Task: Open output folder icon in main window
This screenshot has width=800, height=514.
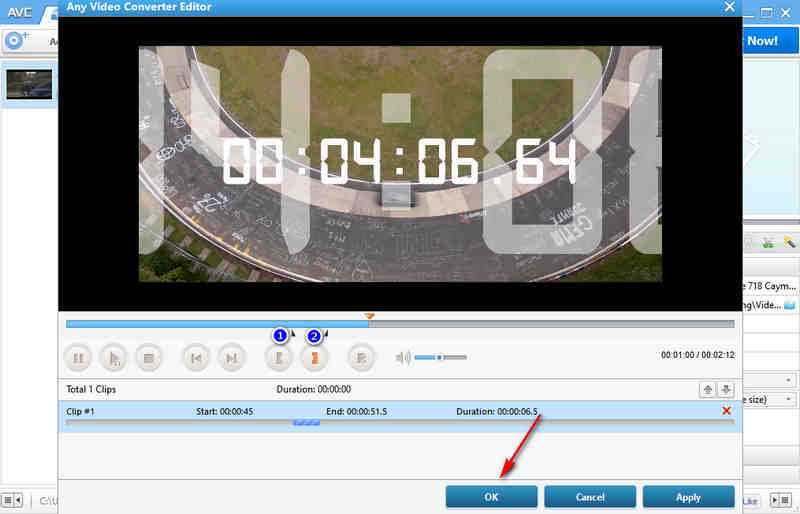Action: point(789,305)
